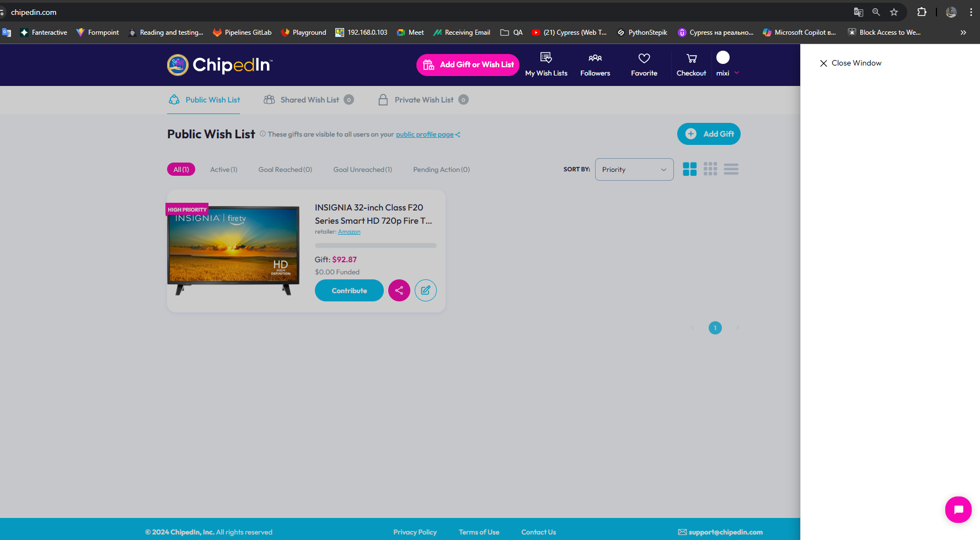Bookmark this page with the star icon

pos(894,12)
